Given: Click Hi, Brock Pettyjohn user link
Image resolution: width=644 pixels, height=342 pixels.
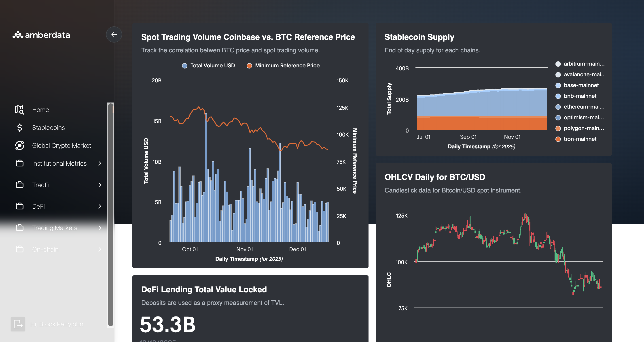Looking at the screenshot, I should (57, 324).
